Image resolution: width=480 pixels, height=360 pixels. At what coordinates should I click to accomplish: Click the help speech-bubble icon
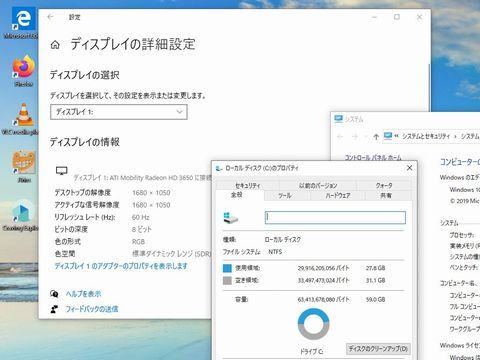54,294
